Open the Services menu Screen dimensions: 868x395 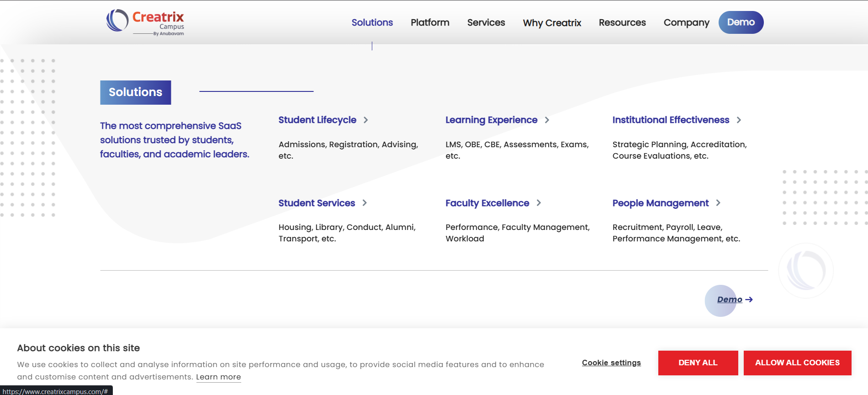click(x=486, y=22)
